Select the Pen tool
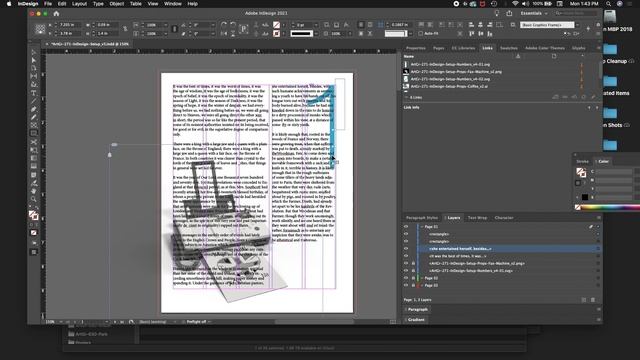The image size is (640, 360). click(x=33, y=109)
